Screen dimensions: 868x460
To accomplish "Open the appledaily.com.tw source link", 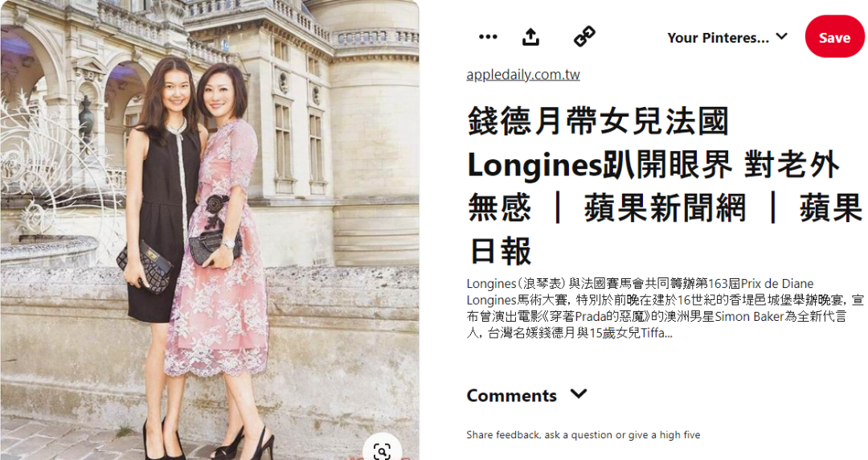I will pos(523,75).
